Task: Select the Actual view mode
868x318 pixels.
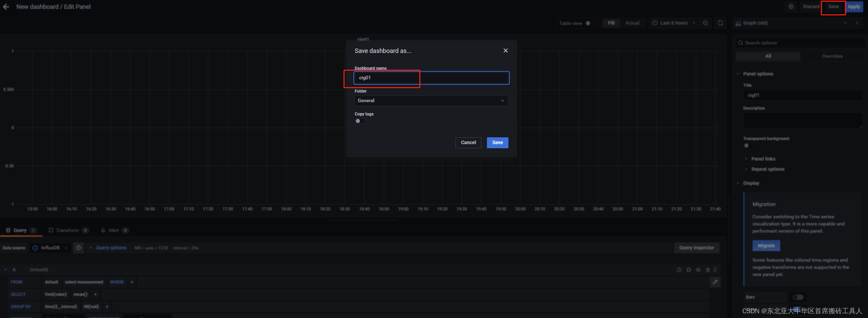Action: click(x=632, y=23)
